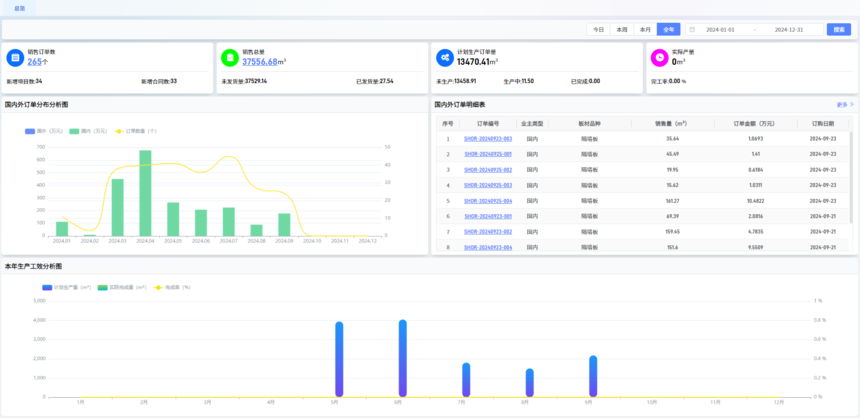Click the 新增合同数:33 text
This screenshot has width=860, height=418.
(x=159, y=81)
